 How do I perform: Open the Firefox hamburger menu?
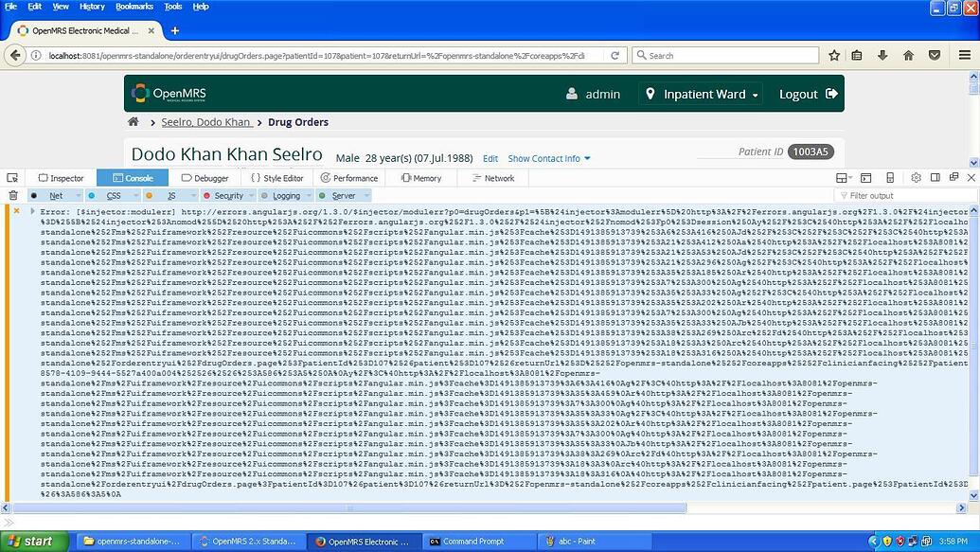coord(965,56)
